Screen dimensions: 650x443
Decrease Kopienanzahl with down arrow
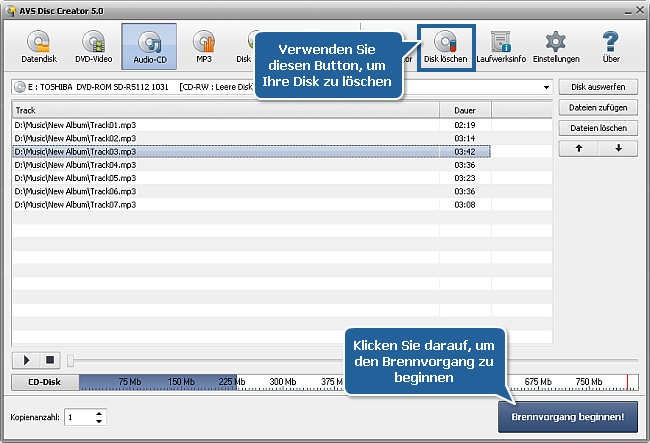point(99,421)
